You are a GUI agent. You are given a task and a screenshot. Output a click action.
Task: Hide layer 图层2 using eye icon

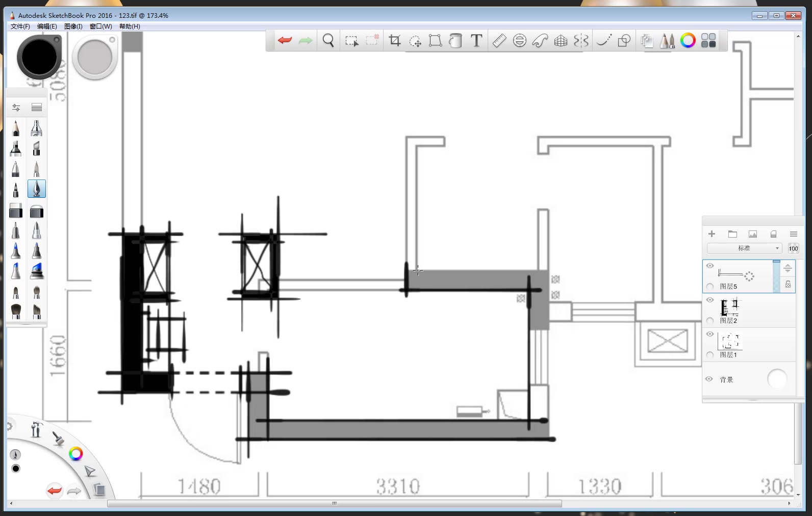(709, 300)
